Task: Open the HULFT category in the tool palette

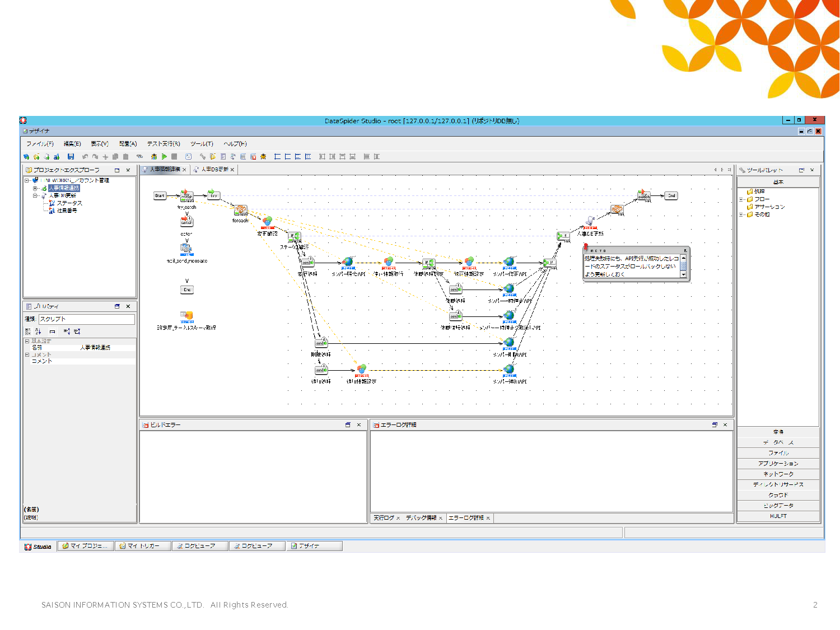Action: (778, 516)
